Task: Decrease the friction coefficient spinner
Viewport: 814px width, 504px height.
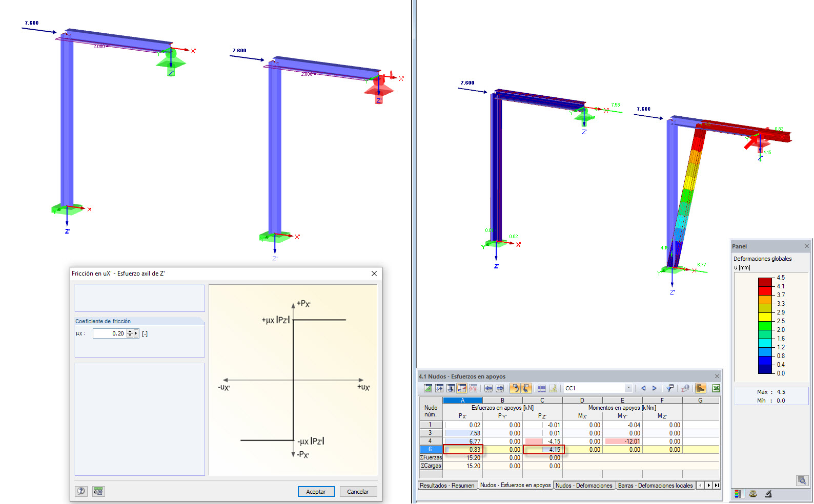Action: point(130,335)
